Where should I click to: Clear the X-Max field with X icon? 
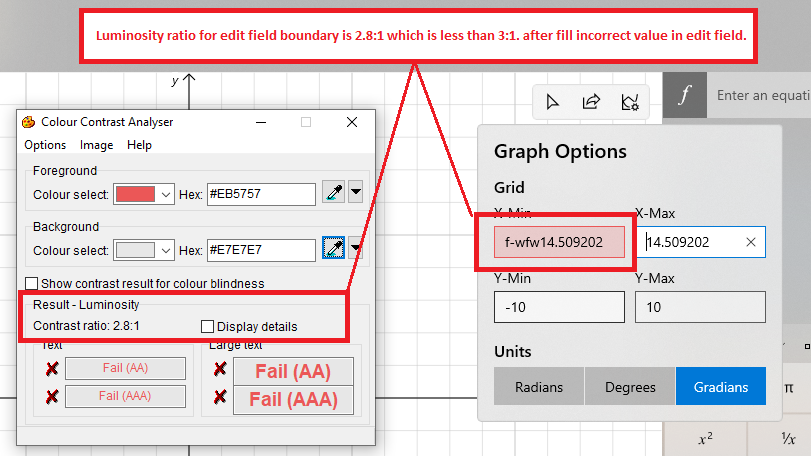coord(751,242)
